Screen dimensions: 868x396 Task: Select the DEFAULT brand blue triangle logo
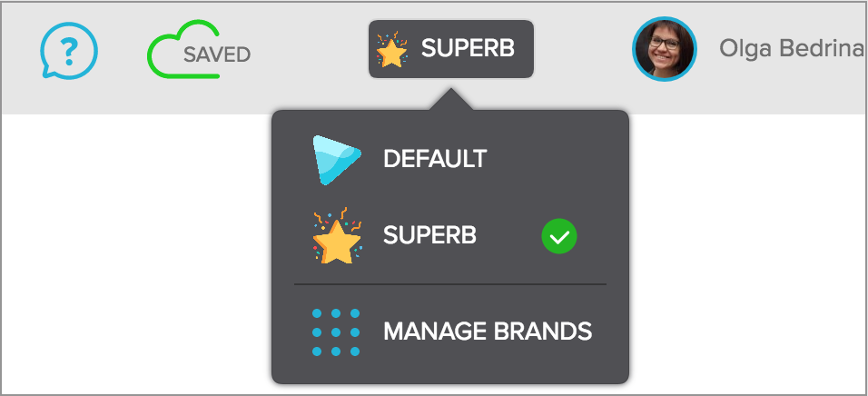(337, 160)
